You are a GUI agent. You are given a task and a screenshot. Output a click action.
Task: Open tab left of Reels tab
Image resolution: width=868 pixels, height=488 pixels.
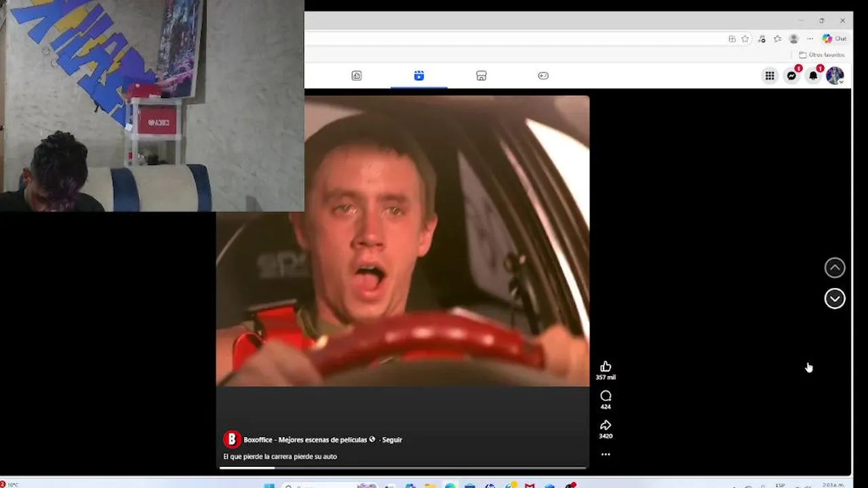pyautogui.click(x=357, y=76)
